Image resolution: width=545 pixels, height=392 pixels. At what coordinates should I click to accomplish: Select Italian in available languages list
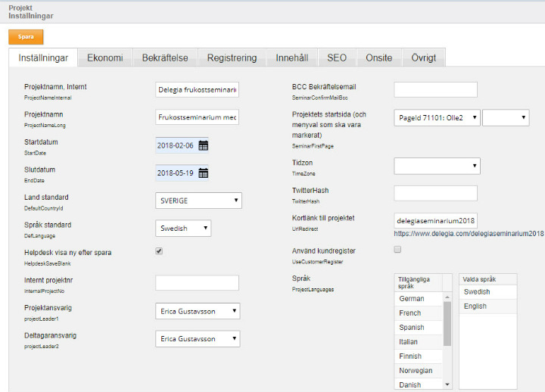[x=419, y=342]
